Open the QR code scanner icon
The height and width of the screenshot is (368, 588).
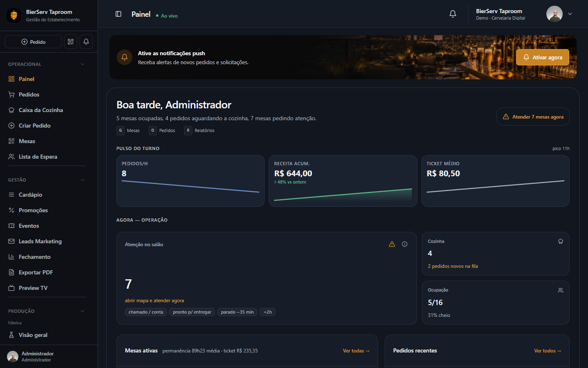click(x=71, y=42)
